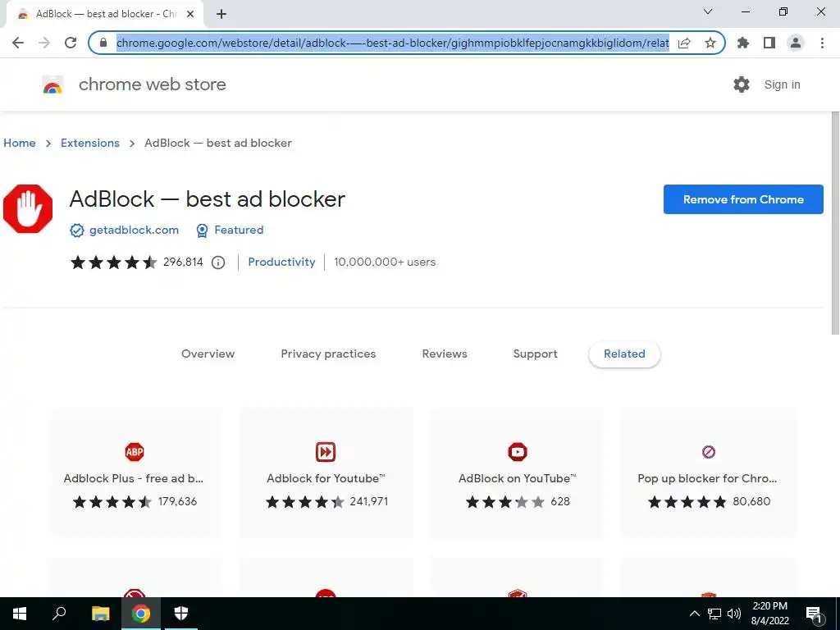This screenshot has height=630, width=840.
Task: Open the tab search dropdown arrow
Action: (708, 11)
